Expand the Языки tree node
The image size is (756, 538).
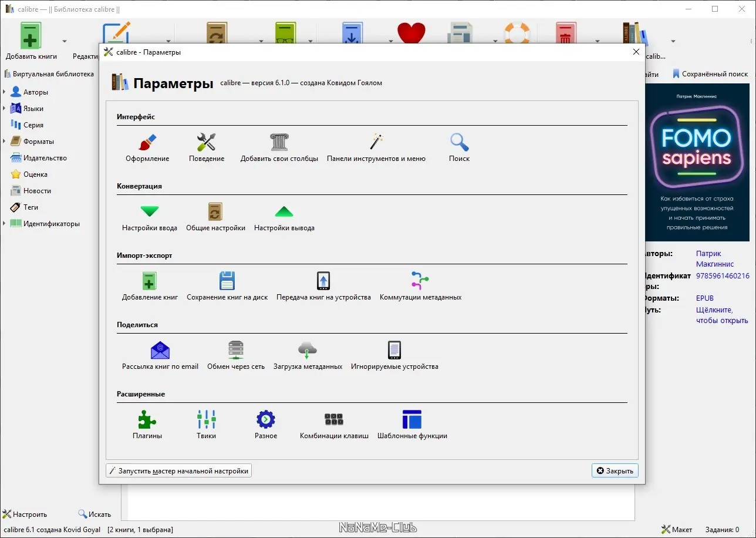coord(5,109)
